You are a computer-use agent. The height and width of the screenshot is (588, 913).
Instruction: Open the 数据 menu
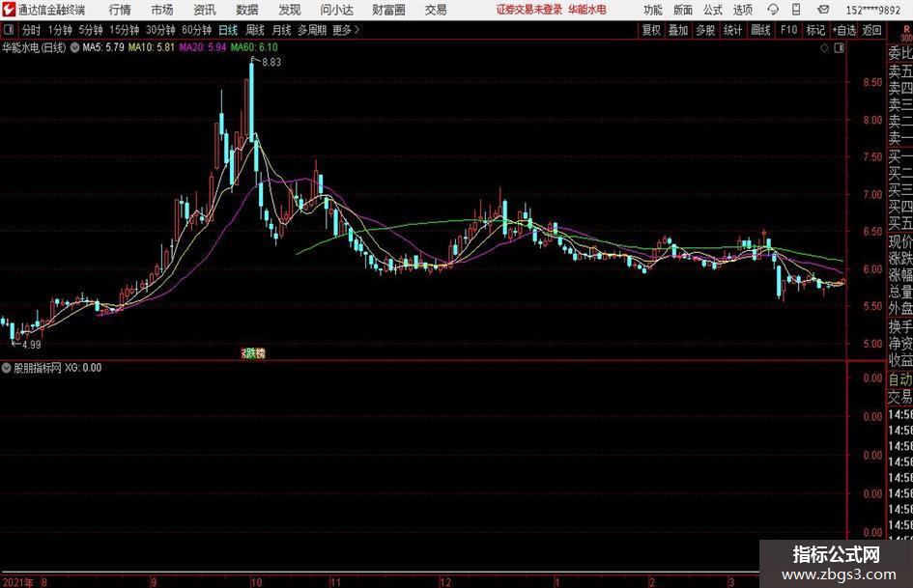(x=247, y=10)
